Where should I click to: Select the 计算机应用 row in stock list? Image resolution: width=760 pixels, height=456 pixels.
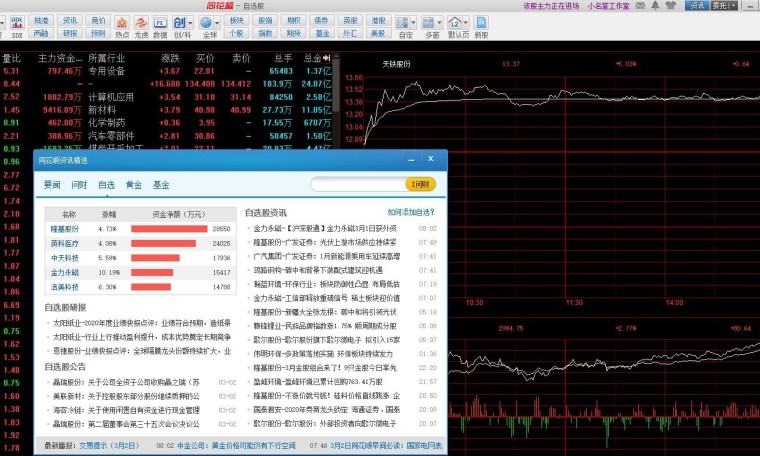(x=167, y=97)
